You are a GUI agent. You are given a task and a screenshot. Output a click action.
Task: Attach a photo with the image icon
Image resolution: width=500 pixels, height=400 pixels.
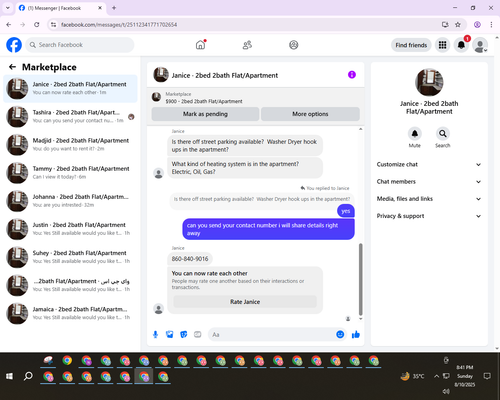[x=170, y=334]
